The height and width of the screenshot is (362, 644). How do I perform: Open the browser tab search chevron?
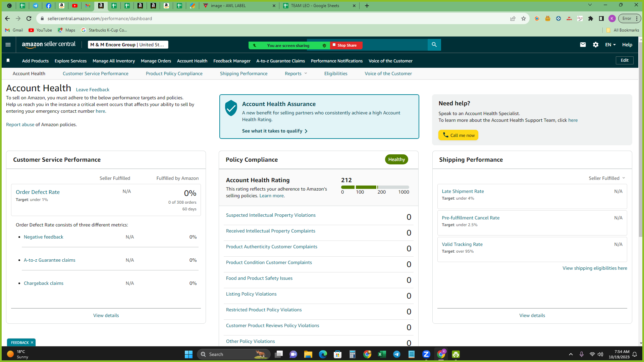(590, 5)
